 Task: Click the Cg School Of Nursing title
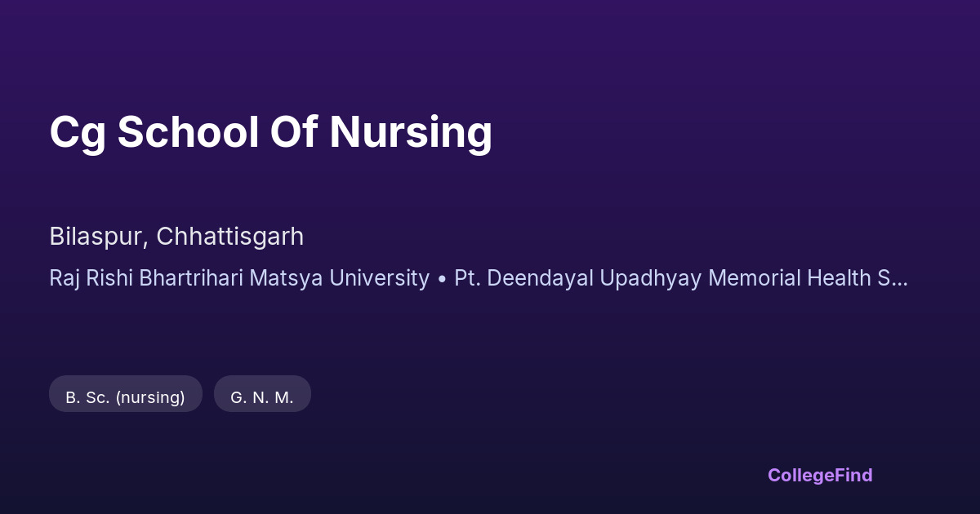point(270,132)
